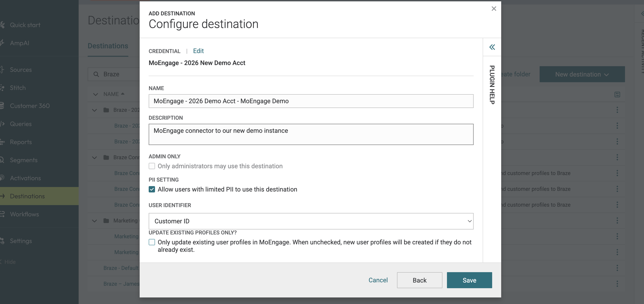Click the search magnifier icon beside Braze
Viewport: 644px width, 304px height.
pyautogui.click(x=96, y=74)
